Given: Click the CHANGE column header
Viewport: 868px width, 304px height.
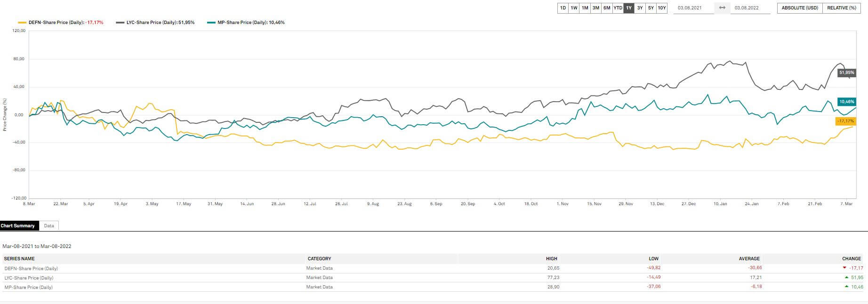Looking at the screenshot, I should click(x=851, y=259).
